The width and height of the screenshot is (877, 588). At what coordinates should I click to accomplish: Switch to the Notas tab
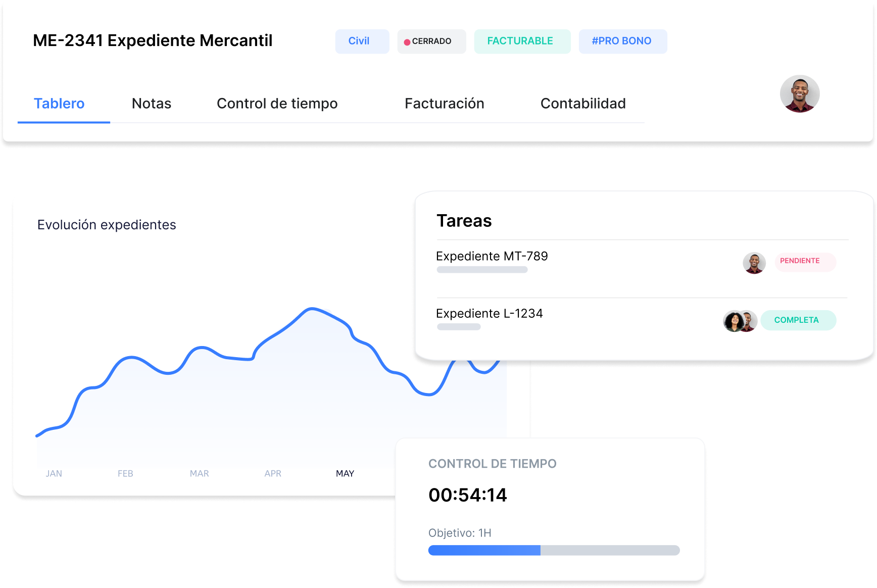(152, 104)
